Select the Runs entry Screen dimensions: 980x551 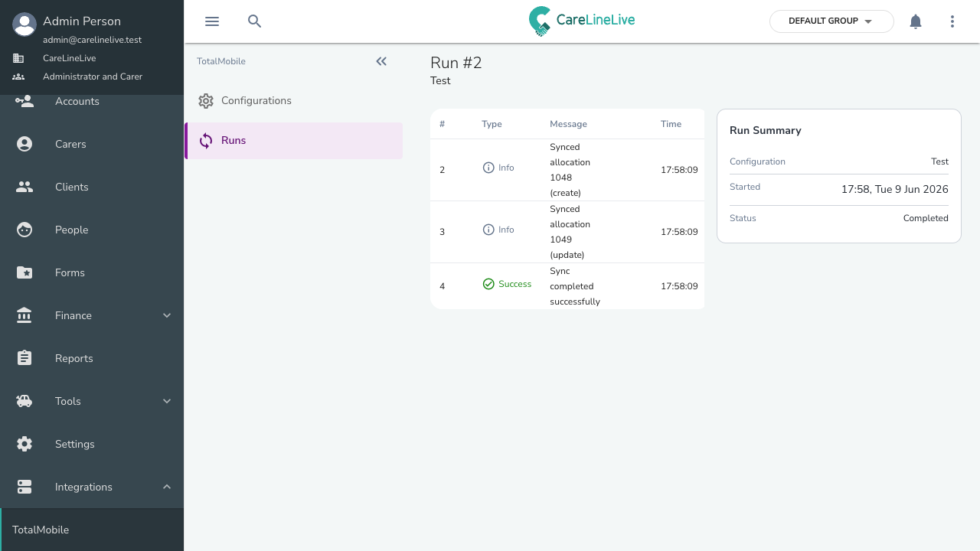[294, 141]
